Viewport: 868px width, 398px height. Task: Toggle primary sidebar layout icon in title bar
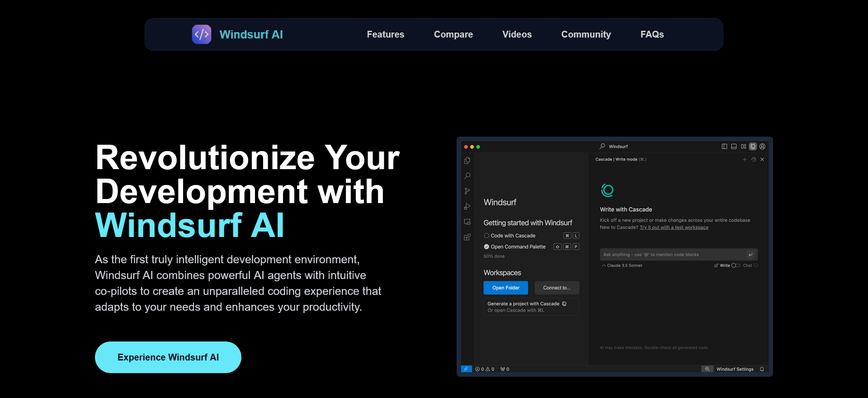coord(724,147)
